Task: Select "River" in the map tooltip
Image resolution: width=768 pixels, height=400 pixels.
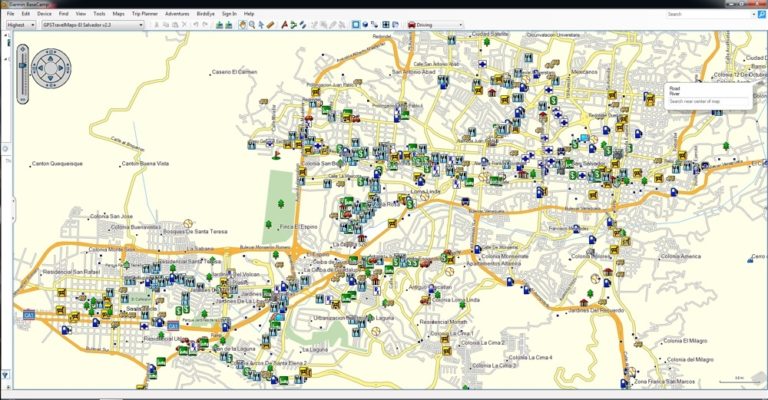Action: (674, 94)
